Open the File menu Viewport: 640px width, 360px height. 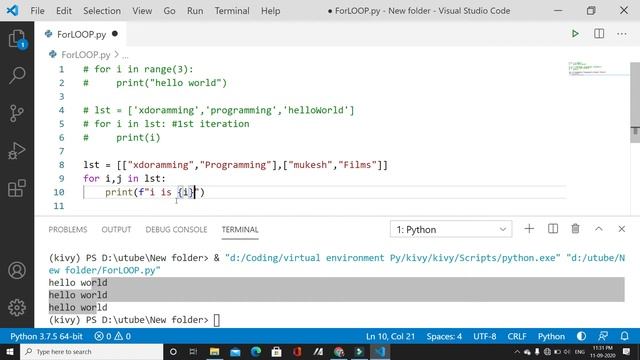point(38,11)
